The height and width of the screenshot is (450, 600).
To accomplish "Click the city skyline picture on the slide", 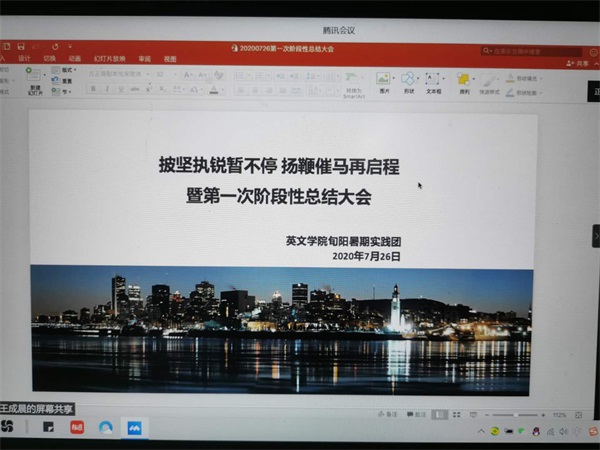I will [x=281, y=330].
